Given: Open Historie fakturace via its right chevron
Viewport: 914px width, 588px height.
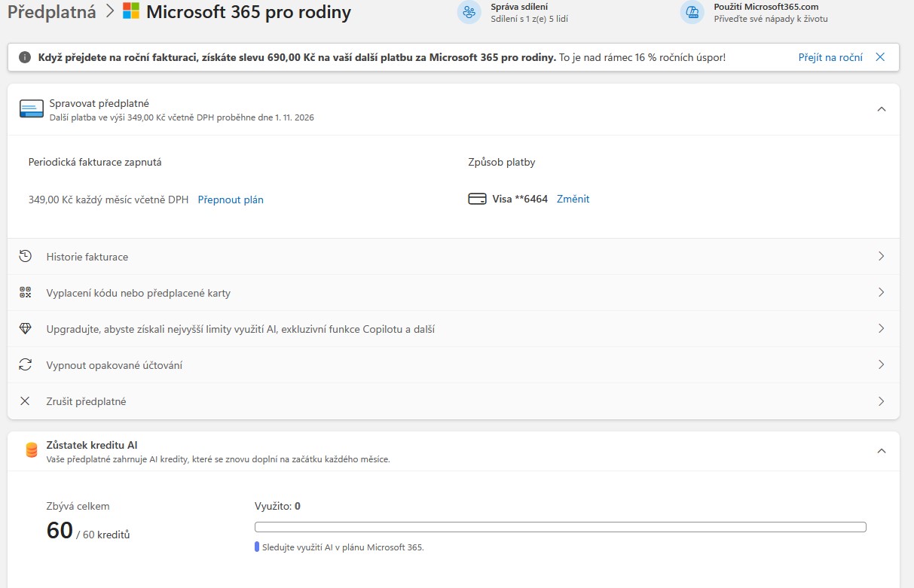Looking at the screenshot, I should (881, 257).
